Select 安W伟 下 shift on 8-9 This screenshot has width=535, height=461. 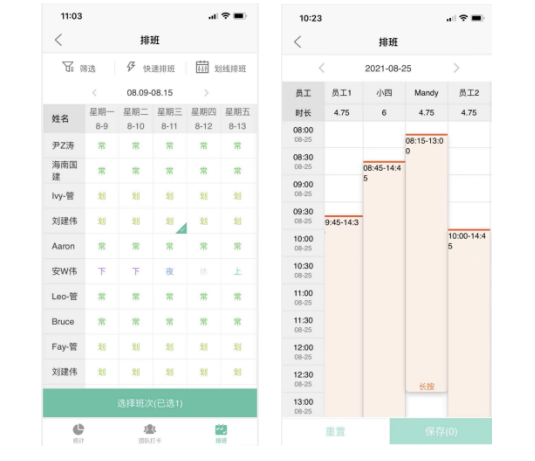(102, 271)
